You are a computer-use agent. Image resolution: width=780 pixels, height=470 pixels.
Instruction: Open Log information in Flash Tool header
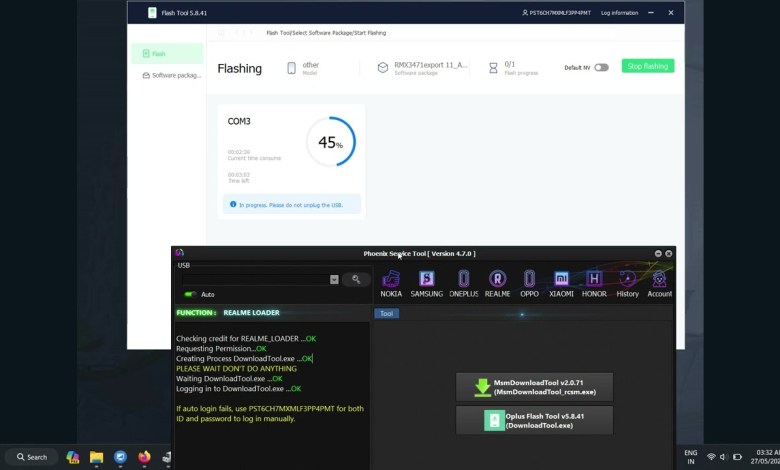point(619,13)
